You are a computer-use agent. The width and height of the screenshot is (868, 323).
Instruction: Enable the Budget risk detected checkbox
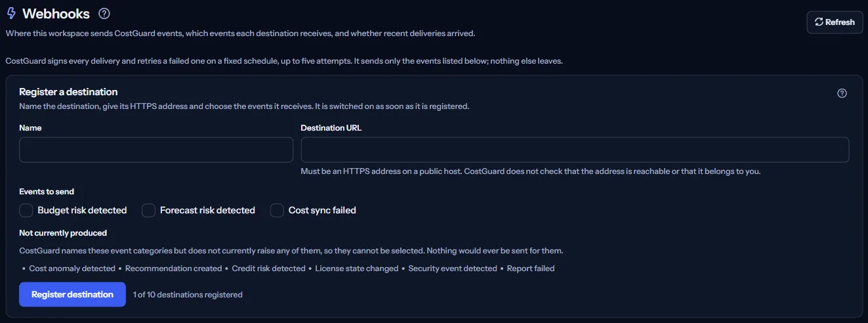click(x=26, y=210)
